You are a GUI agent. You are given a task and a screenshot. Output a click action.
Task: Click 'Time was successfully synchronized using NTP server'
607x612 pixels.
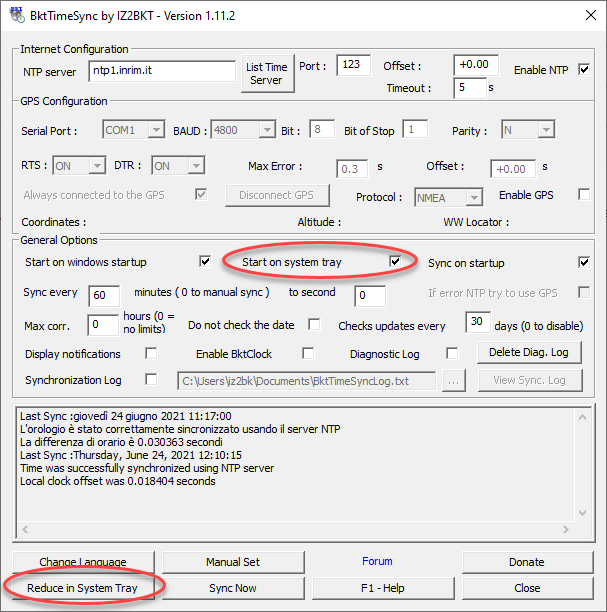pos(147,468)
